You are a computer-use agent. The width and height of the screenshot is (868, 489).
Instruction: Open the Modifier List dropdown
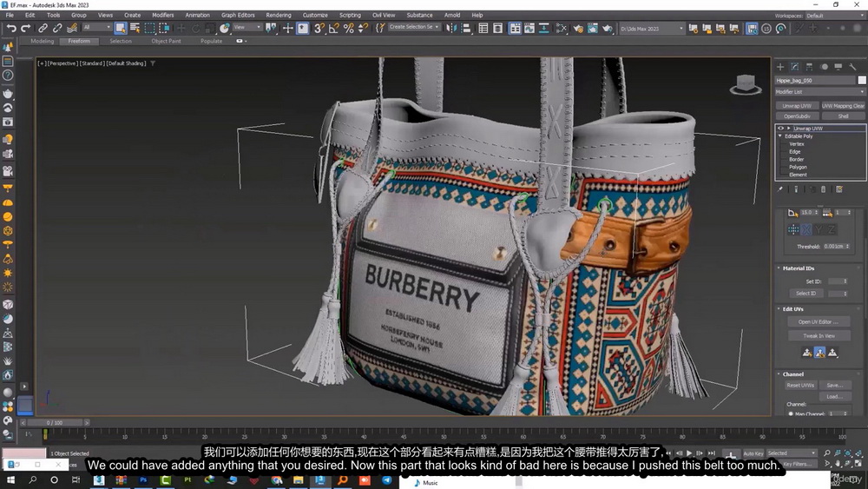pos(820,92)
